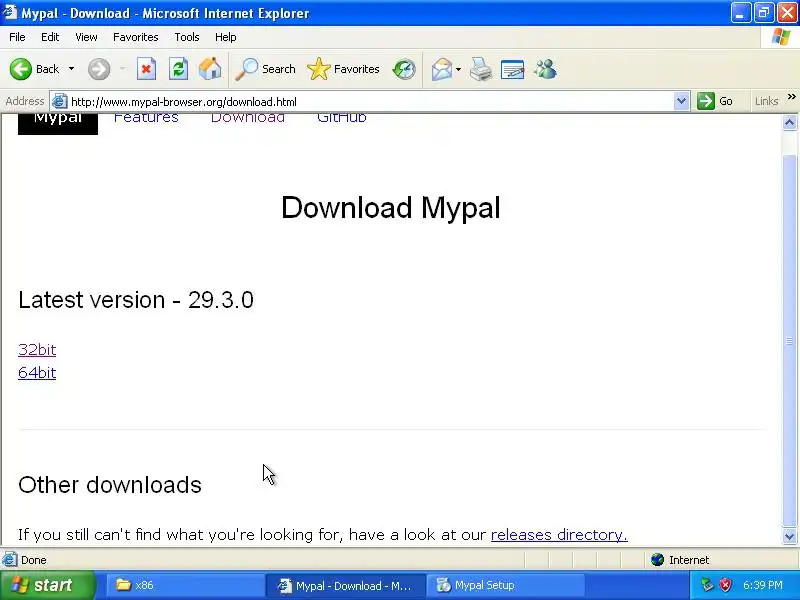800x600 pixels.
Task: Click the green Go button
Action: point(715,101)
